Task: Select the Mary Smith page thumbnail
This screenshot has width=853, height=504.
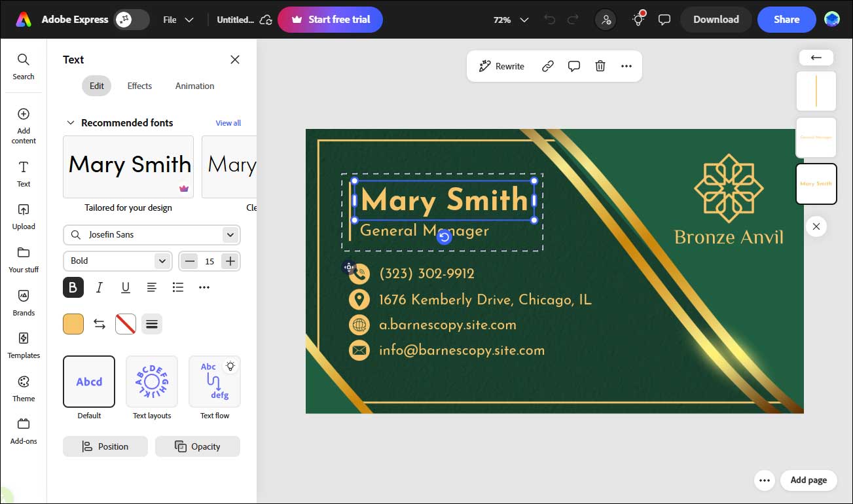Action: (x=816, y=184)
